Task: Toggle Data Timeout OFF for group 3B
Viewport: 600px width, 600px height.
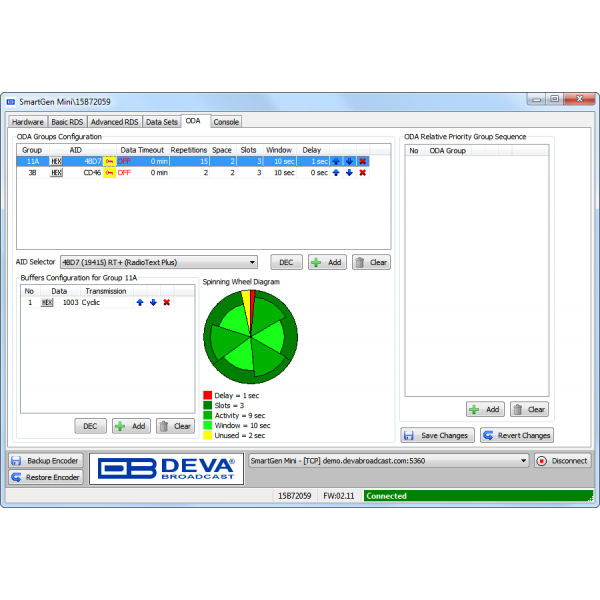Action: (x=124, y=173)
